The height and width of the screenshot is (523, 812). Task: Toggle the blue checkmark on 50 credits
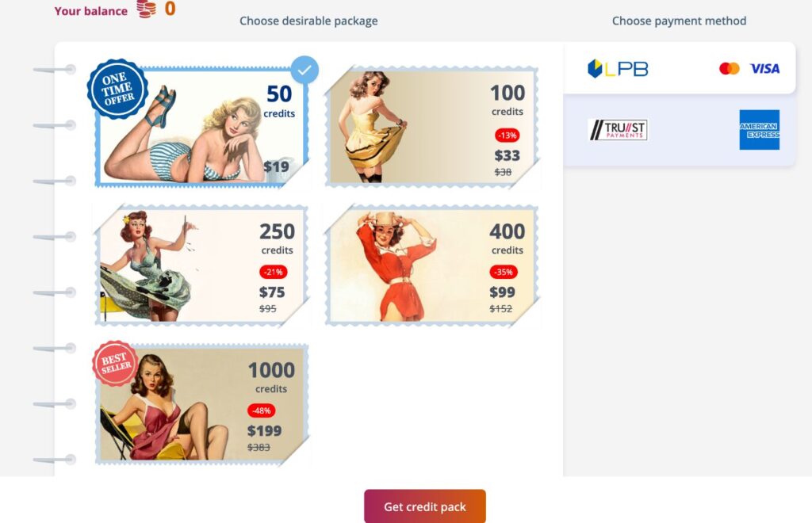304,70
